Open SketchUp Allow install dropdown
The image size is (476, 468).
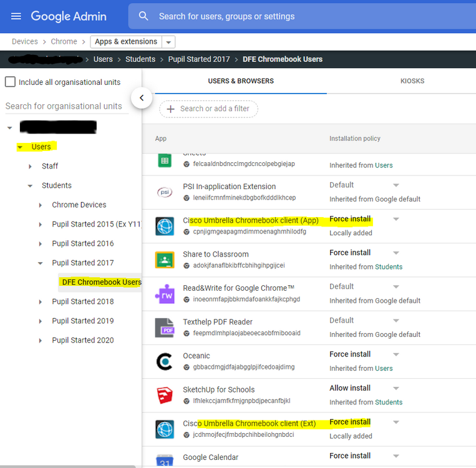(396, 388)
